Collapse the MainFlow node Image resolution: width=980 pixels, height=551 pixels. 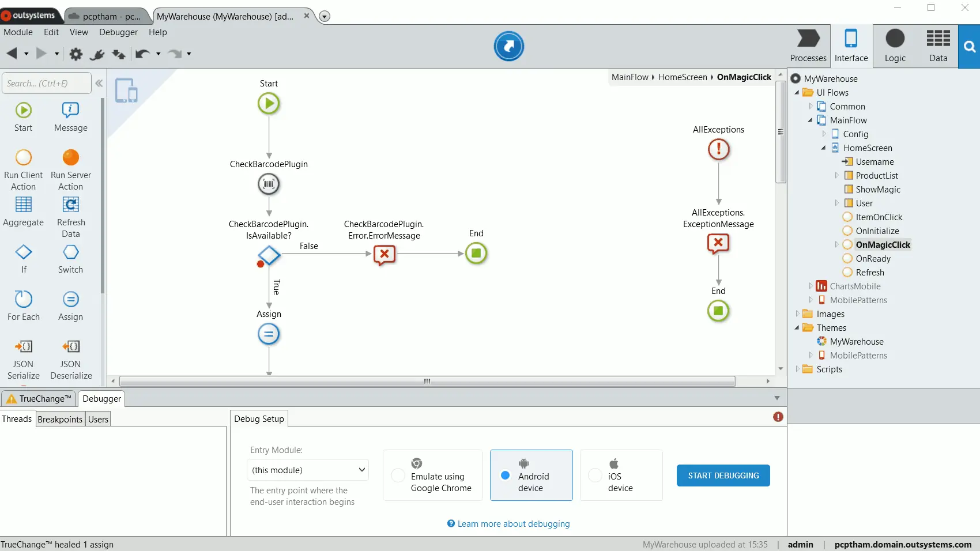(811, 120)
